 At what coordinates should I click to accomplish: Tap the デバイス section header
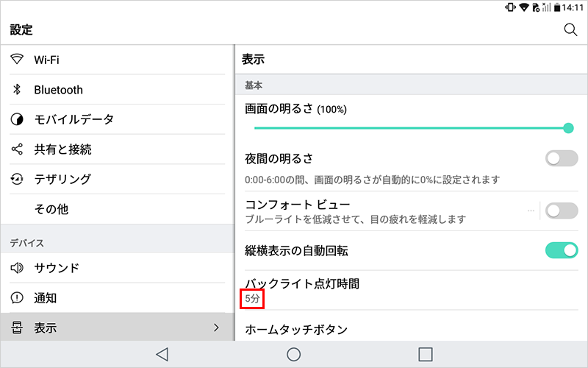click(x=26, y=243)
